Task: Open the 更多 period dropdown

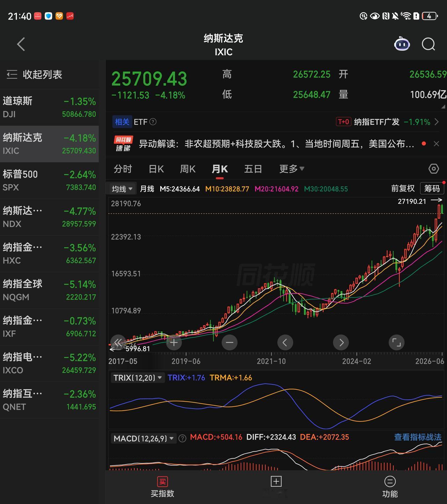Action: [x=292, y=169]
